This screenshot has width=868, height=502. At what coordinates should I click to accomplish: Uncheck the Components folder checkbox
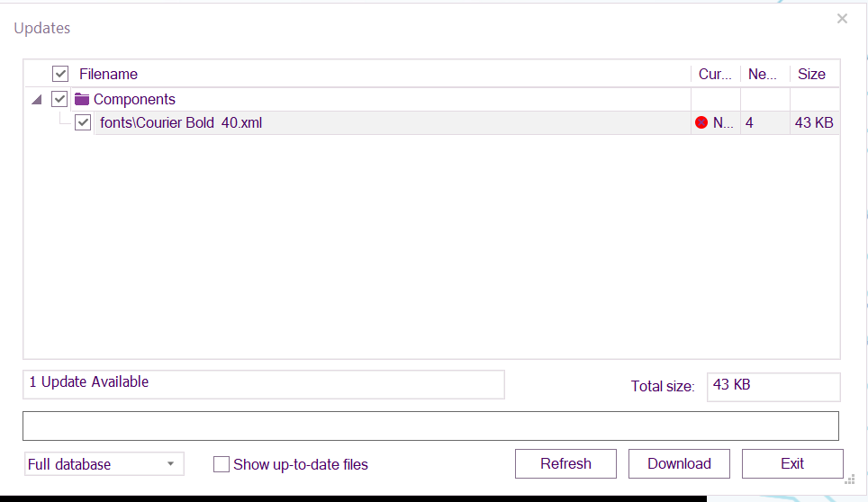point(60,99)
